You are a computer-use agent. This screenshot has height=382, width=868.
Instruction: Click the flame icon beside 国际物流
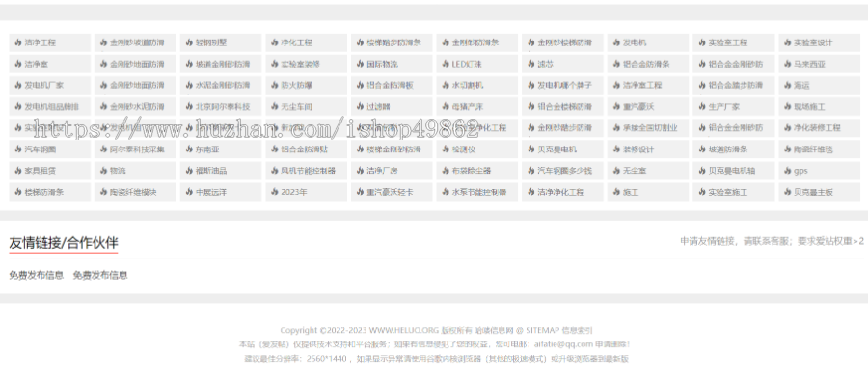click(x=360, y=65)
